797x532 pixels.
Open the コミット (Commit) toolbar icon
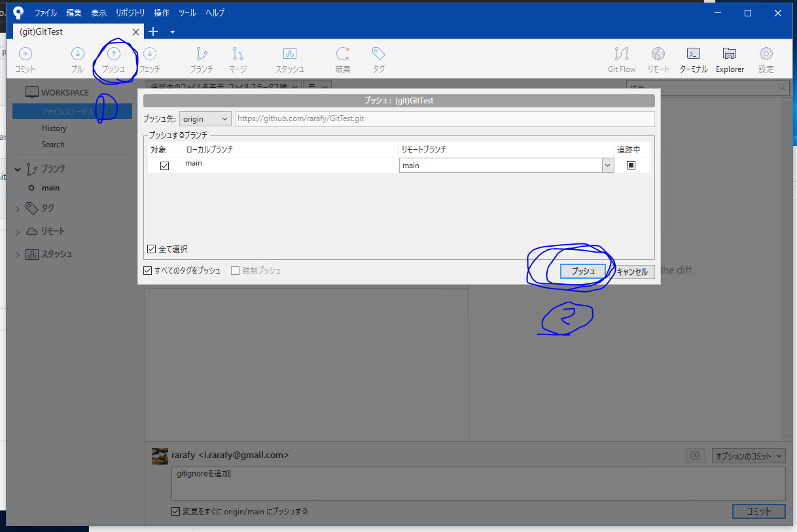[25, 59]
